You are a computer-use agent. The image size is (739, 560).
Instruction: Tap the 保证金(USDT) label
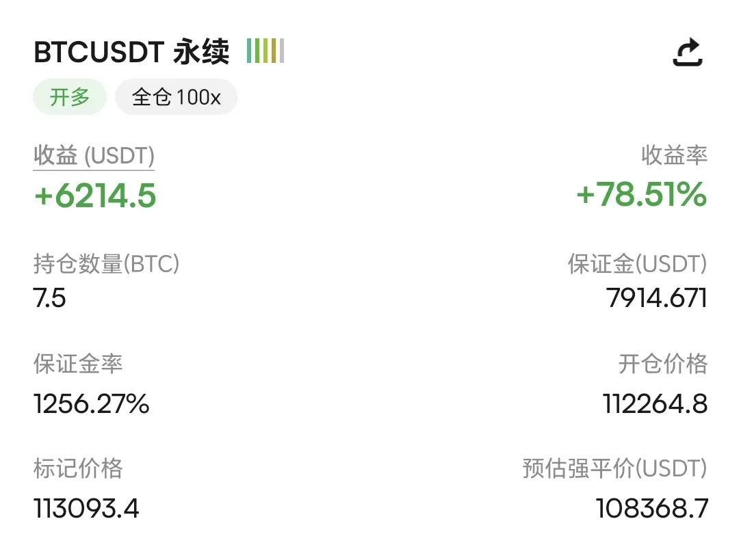(x=637, y=264)
